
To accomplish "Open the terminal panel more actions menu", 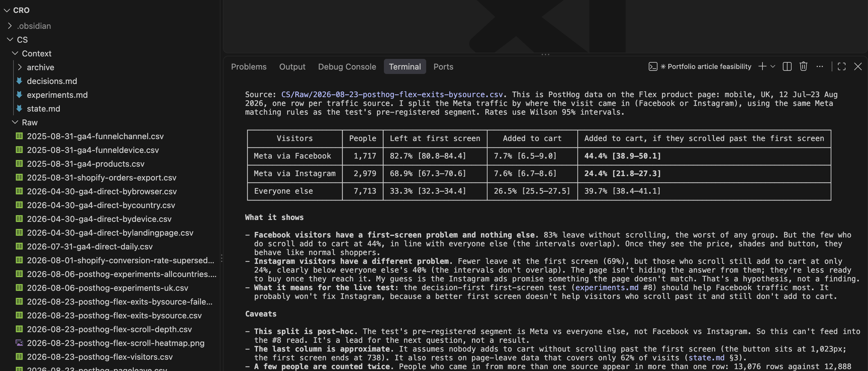I will [820, 66].
